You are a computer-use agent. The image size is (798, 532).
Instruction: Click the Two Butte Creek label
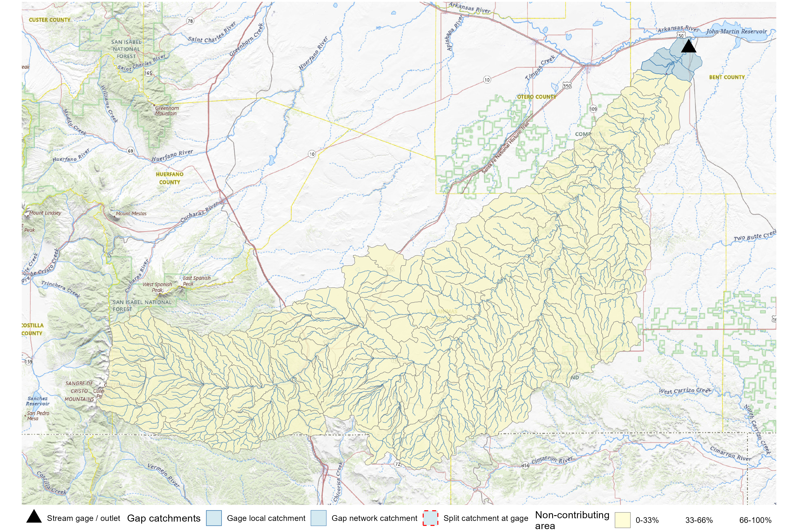coord(754,237)
